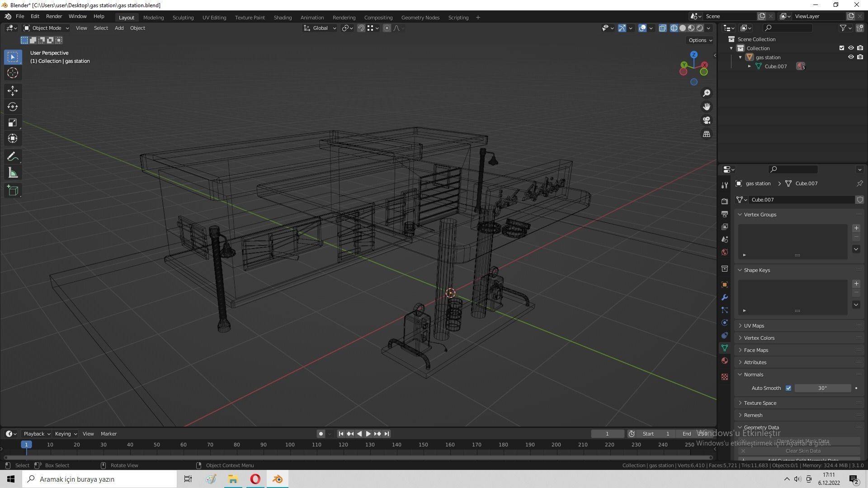Open the Render menu
This screenshot has height=488, width=868.
54,16
